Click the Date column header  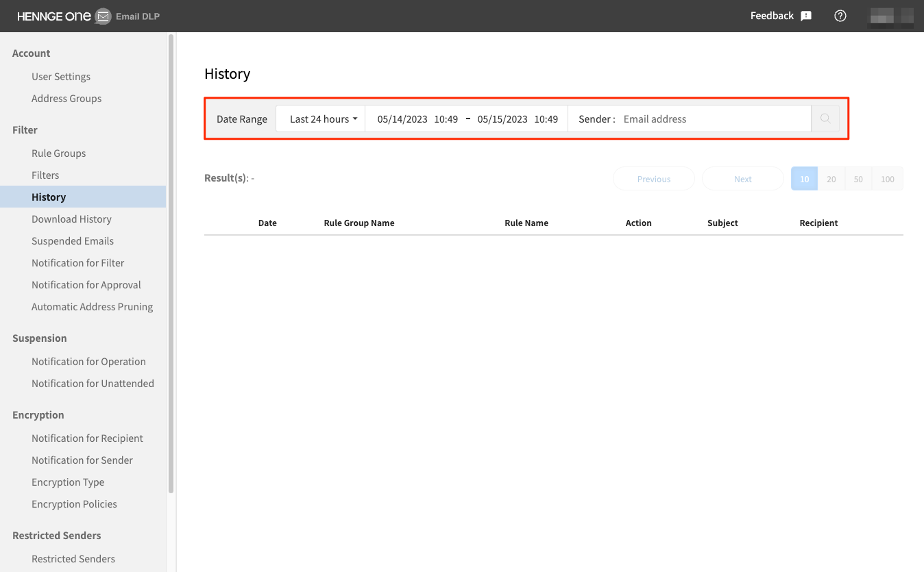[x=267, y=223]
